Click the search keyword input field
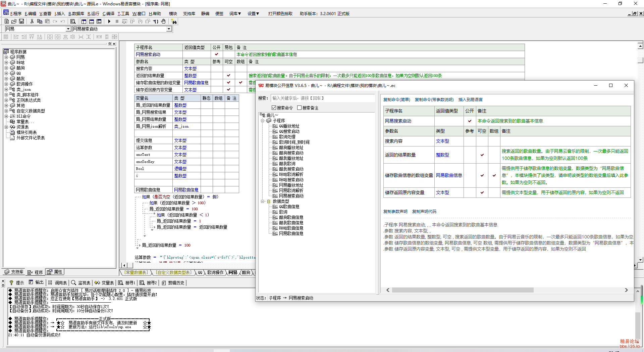644x352 pixels. pyautogui.click(x=322, y=98)
